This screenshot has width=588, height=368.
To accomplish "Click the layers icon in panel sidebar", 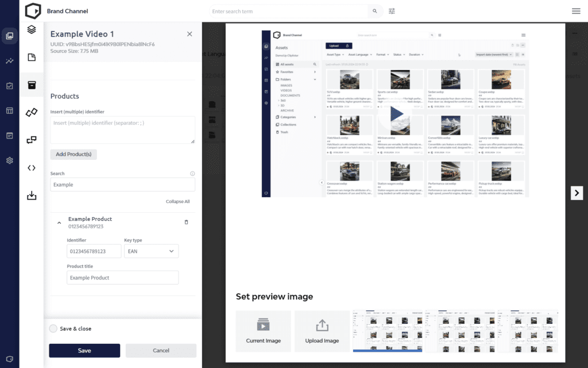I will [x=32, y=29].
